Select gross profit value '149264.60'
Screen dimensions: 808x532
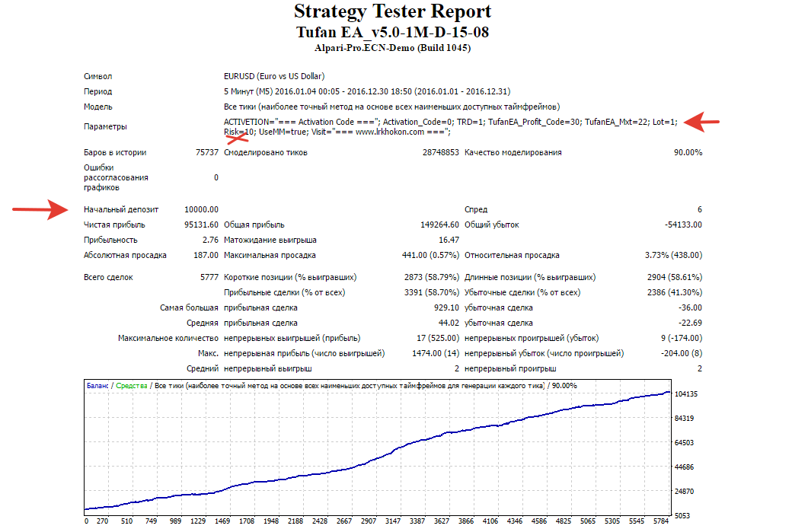click(439, 225)
